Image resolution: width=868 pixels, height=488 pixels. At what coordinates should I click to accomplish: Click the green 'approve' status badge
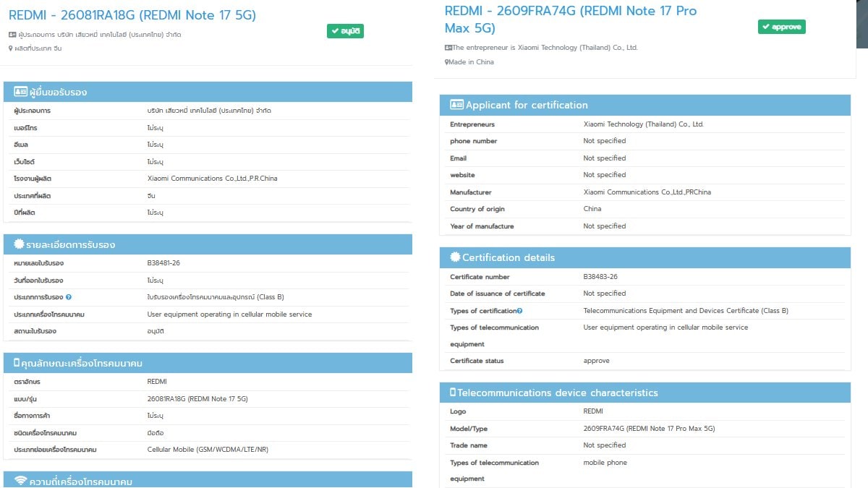pyautogui.click(x=781, y=27)
